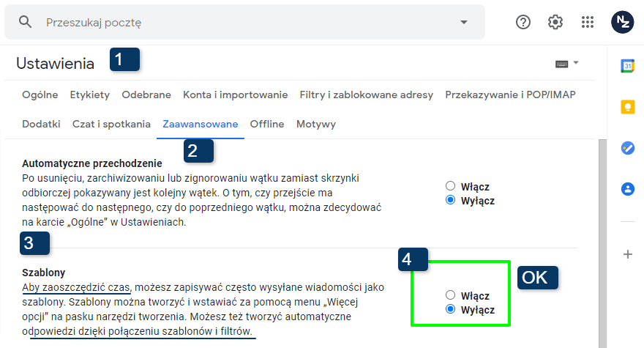Click the search magnifier icon
This screenshot has height=348, width=644.
[x=26, y=22]
